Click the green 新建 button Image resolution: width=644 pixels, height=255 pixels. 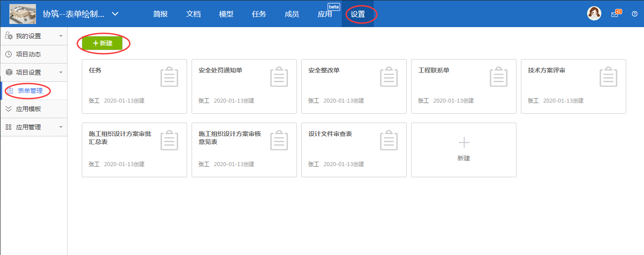coord(102,44)
